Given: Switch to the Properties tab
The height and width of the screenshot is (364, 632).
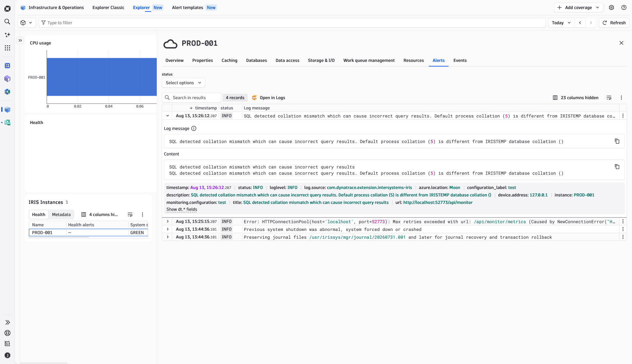Looking at the screenshot, I should [202, 60].
